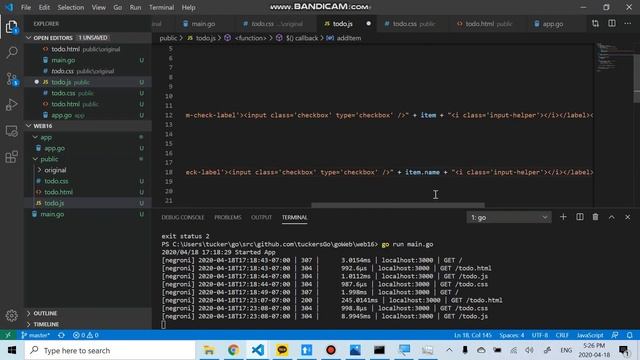The width and height of the screenshot is (640, 360).
Task: Open the errors and warnings count
Action: tap(85, 335)
